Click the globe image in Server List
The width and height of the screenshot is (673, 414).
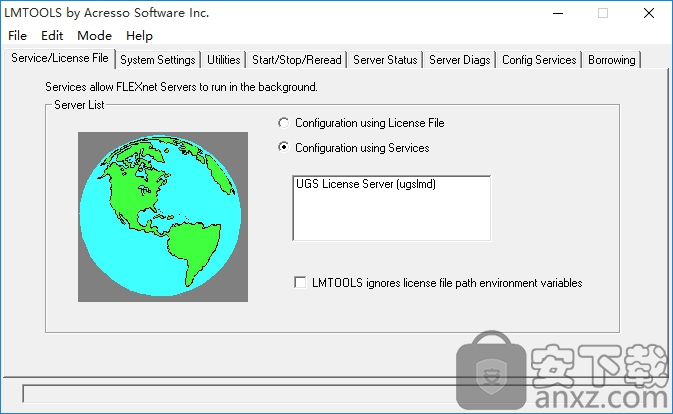[163, 217]
